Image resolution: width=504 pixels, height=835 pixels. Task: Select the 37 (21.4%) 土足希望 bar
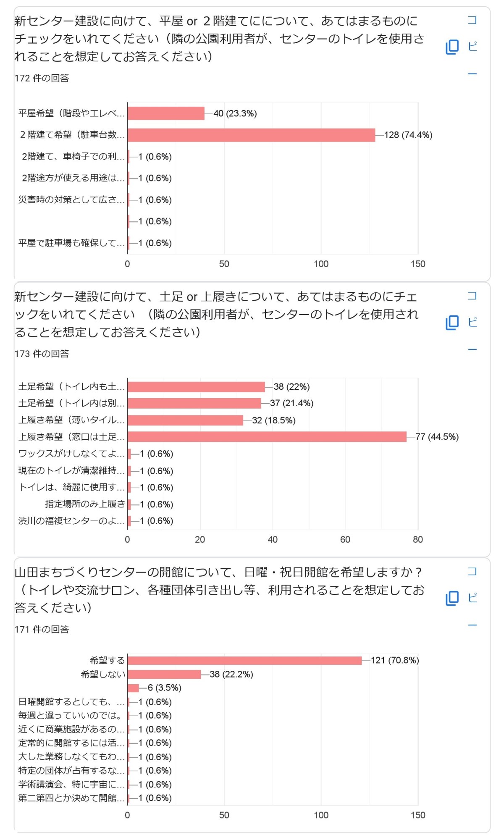[x=194, y=404]
